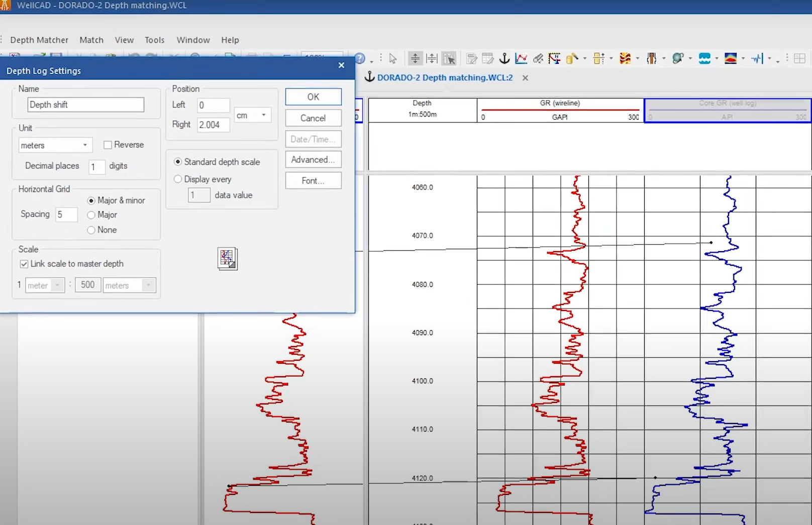Select the Depth column header
Screen dimensions: 812x525
tap(423, 110)
